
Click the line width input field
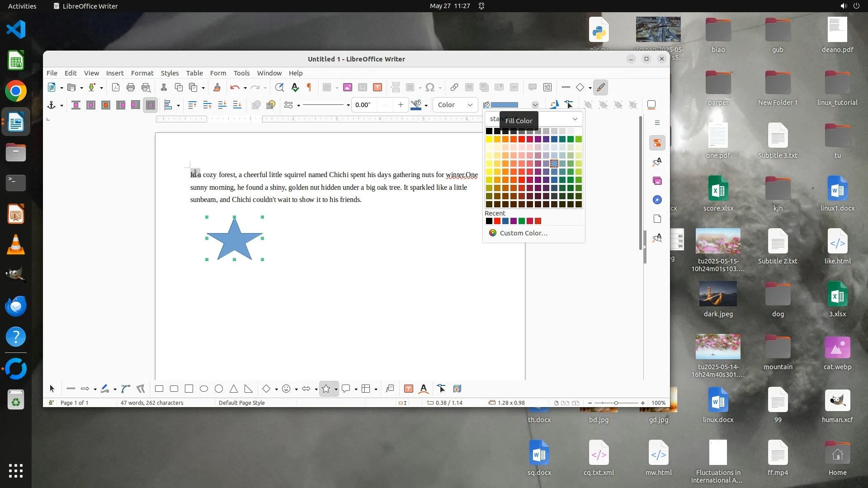364,105
